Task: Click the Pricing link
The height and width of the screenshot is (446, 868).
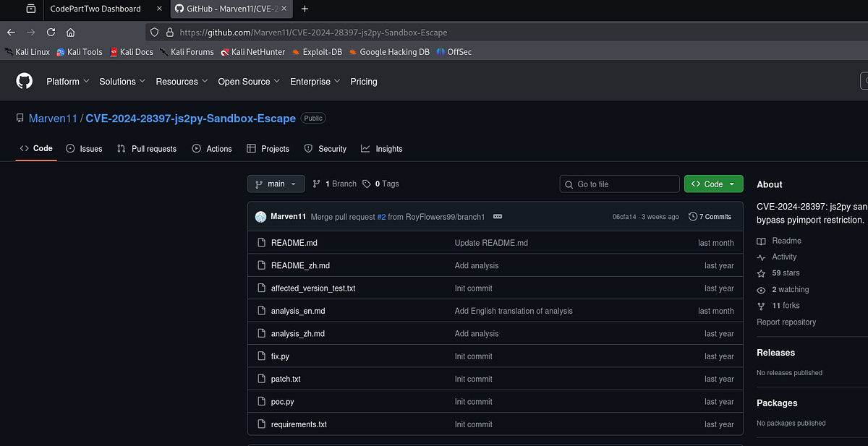Action: (x=364, y=82)
